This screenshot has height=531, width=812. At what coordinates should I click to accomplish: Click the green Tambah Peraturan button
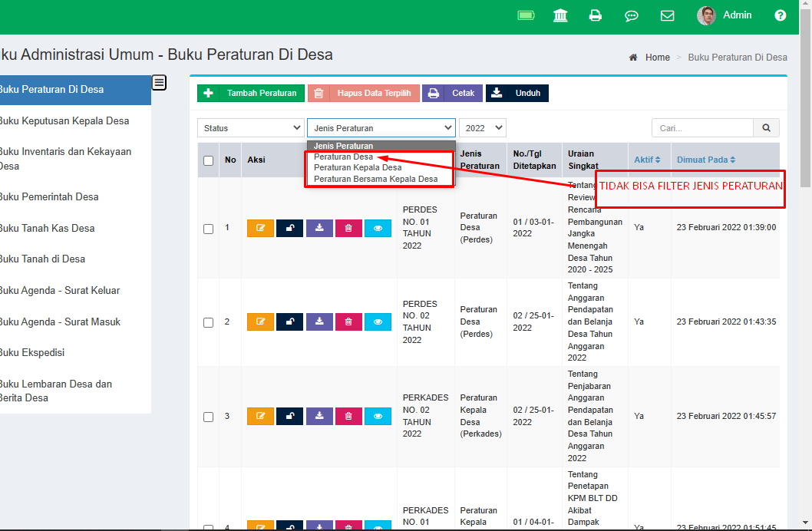(x=251, y=93)
